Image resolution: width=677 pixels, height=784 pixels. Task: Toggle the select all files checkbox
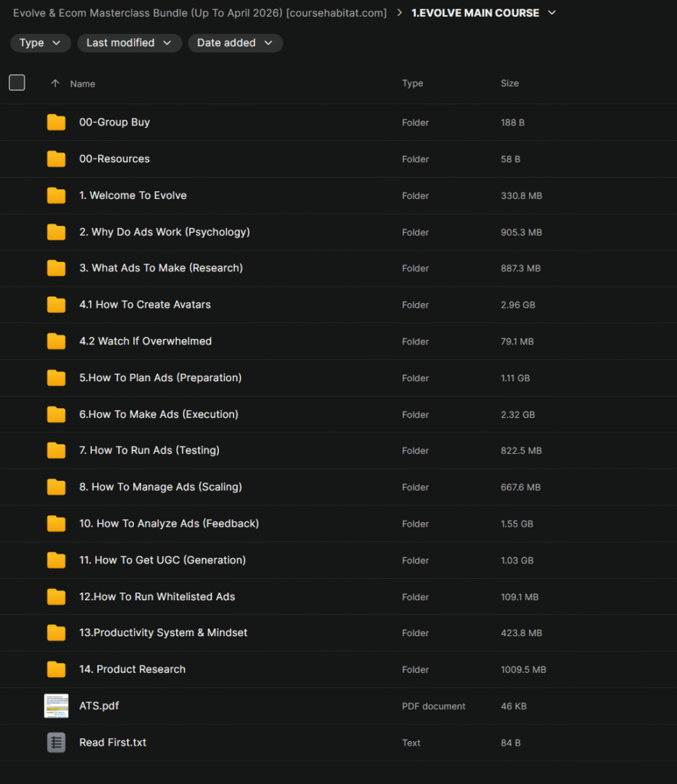pos(17,83)
